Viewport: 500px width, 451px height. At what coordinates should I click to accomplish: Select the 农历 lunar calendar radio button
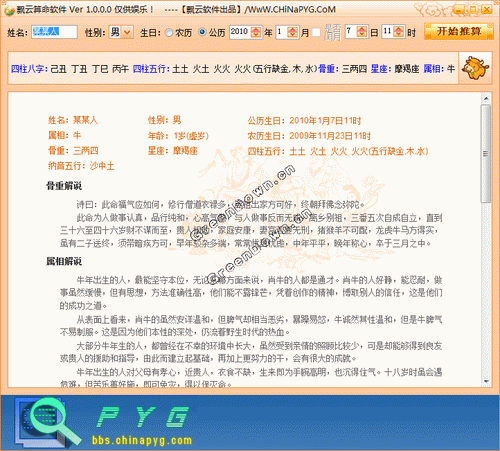(x=169, y=32)
